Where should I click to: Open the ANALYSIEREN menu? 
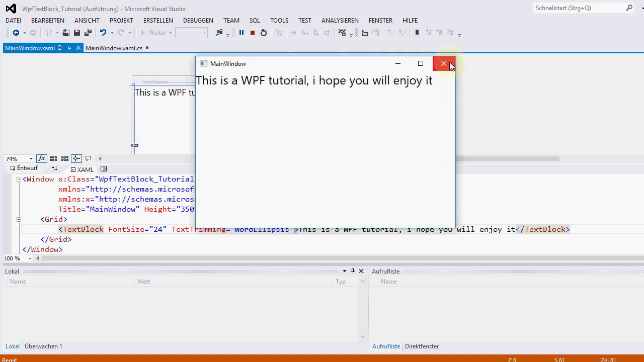pyautogui.click(x=340, y=21)
